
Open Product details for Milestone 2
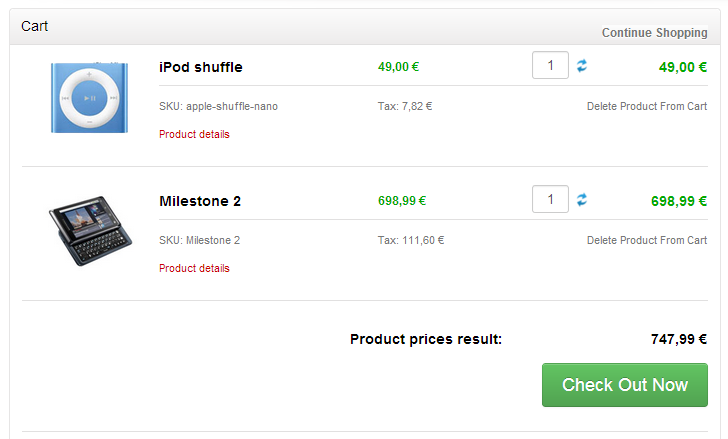pyautogui.click(x=194, y=268)
